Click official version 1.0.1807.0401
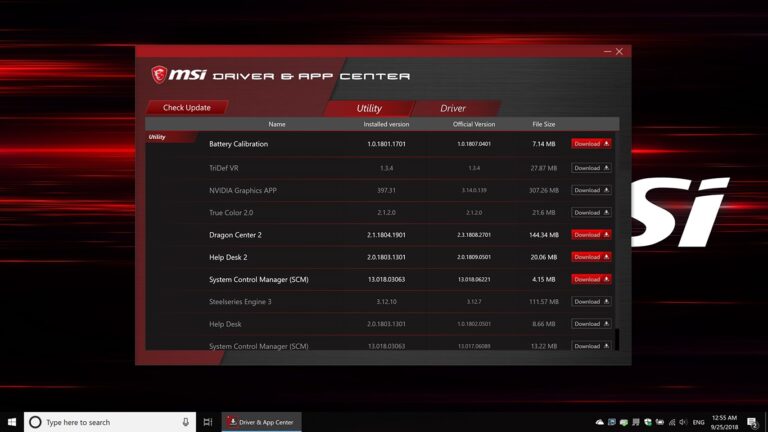The image size is (768, 432). coord(474,144)
